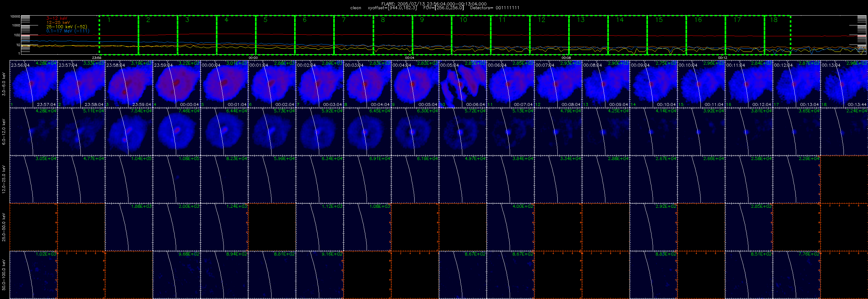This screenshot has height=299, width=868.
Task: Select time interval 18 in the light curve
Action: [777, 35]
